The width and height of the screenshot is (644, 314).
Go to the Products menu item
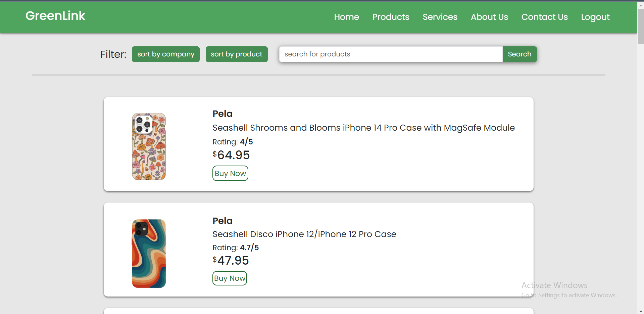391,17
